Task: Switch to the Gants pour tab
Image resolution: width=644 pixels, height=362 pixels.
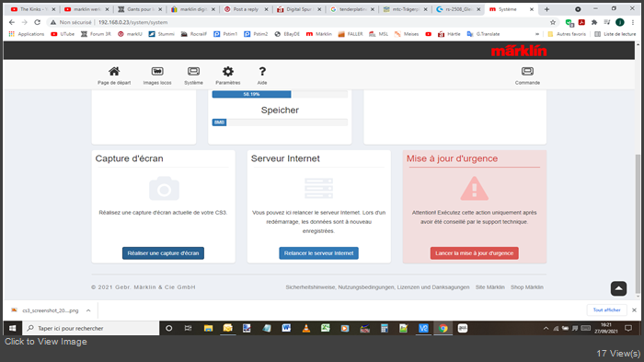Action: point(140,9)
